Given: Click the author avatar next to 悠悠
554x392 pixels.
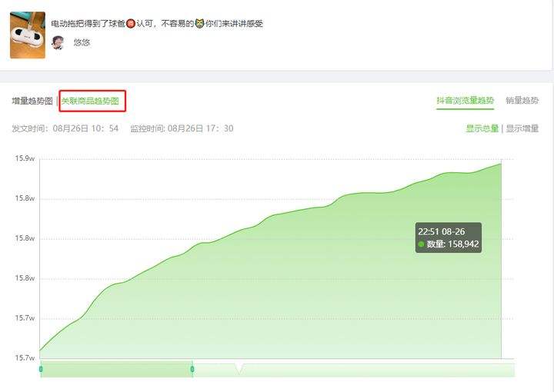Looking at the screenshot, I should tap(57, 42).
